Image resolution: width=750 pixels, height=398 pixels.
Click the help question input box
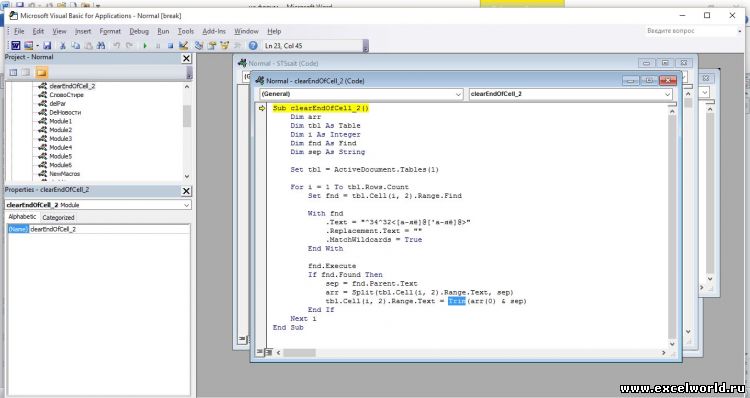[x=690, y=31]
